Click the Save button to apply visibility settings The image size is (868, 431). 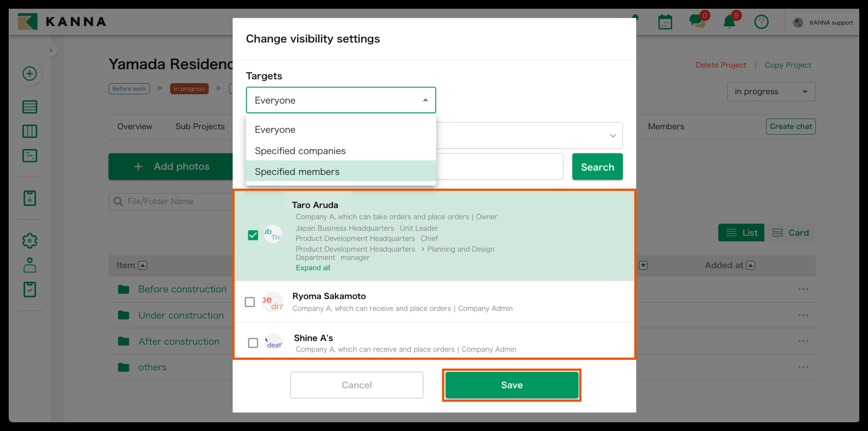pos(512,384)
